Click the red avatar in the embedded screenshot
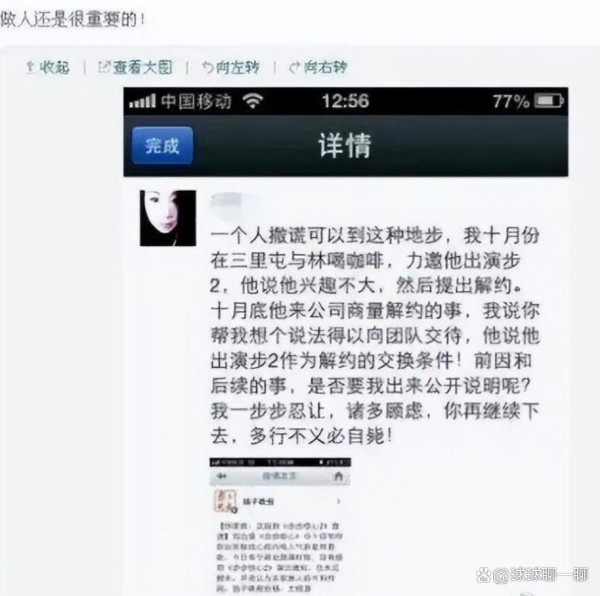 [x=225, y=501]
